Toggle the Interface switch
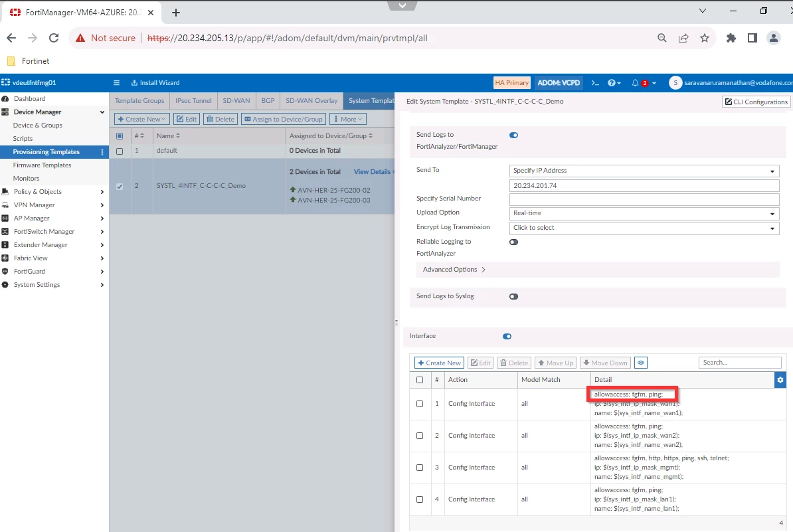This screenshot has width=793, height=532. coord(507,337)
